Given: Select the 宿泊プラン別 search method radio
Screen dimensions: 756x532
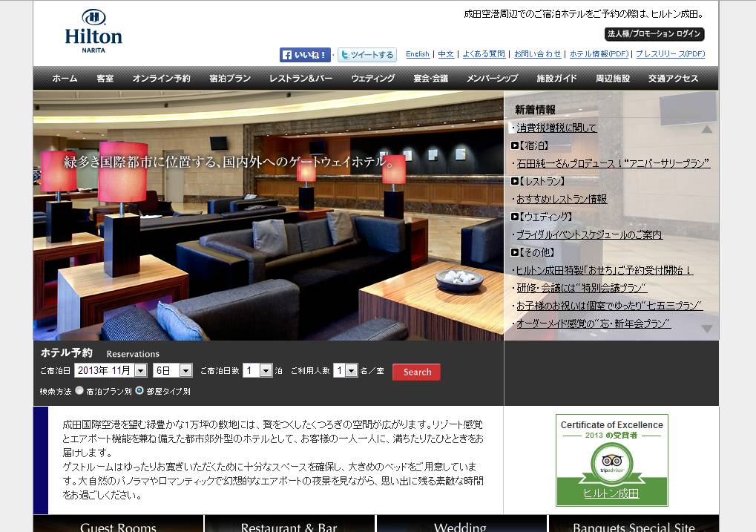Looking at the screenshot, I should 79,391.
